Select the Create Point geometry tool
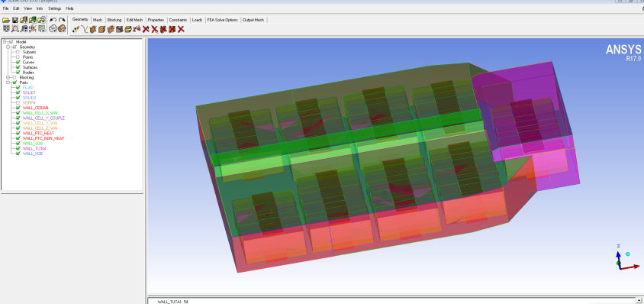644x304 pixels. tap(76, 29)
